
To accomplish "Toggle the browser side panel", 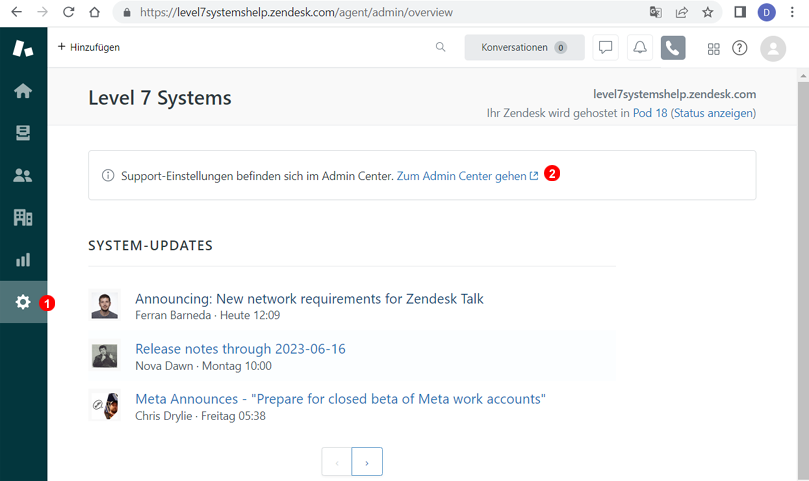I will pos(740,12).
